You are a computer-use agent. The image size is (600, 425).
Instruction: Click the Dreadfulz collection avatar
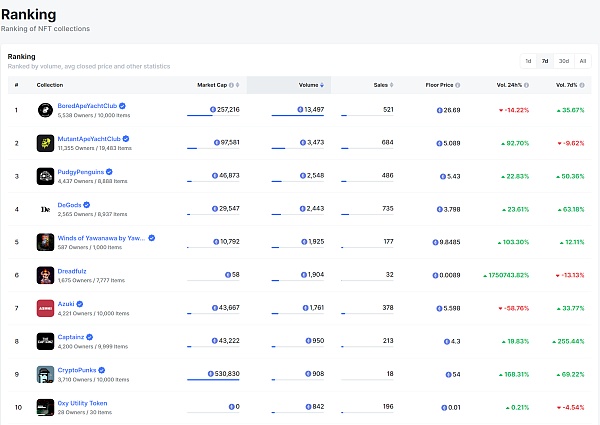tap(45, 274)
